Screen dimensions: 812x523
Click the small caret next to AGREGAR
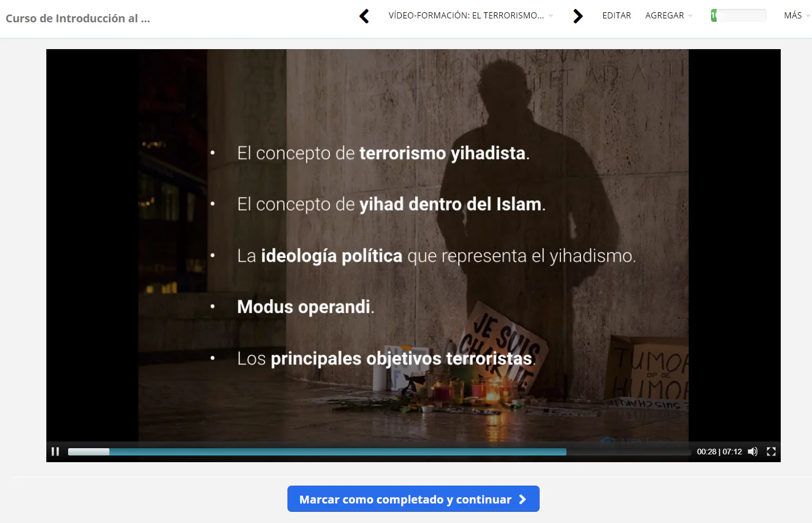690,16
